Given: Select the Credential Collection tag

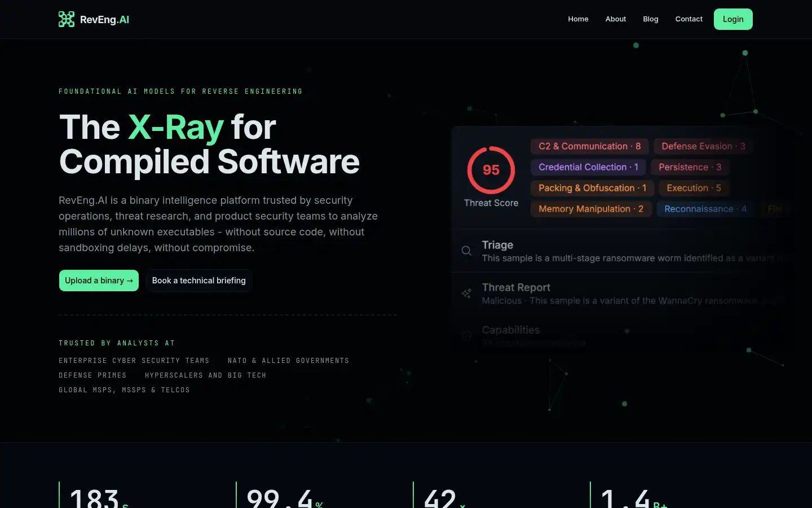Looking at the screenshot, I should pyautogui.click(x=588, y=167).
